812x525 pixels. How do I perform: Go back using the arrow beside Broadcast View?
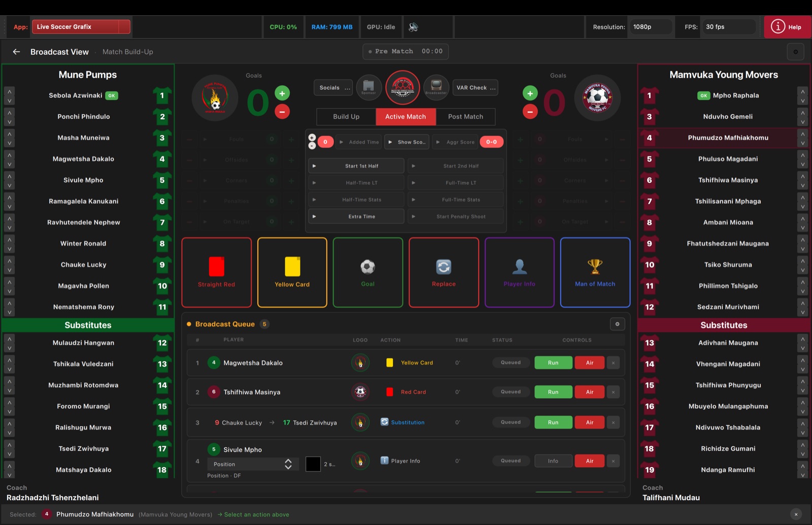coord(16,52)
